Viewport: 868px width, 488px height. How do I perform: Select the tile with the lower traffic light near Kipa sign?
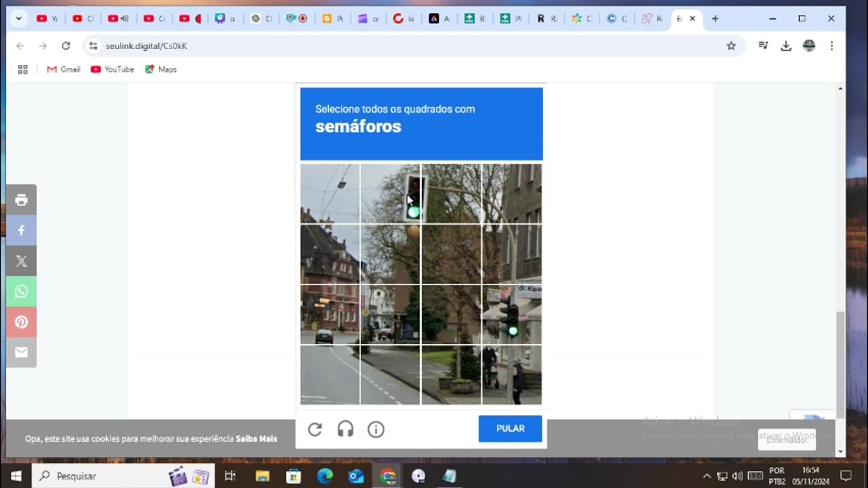tap(512, 314)
